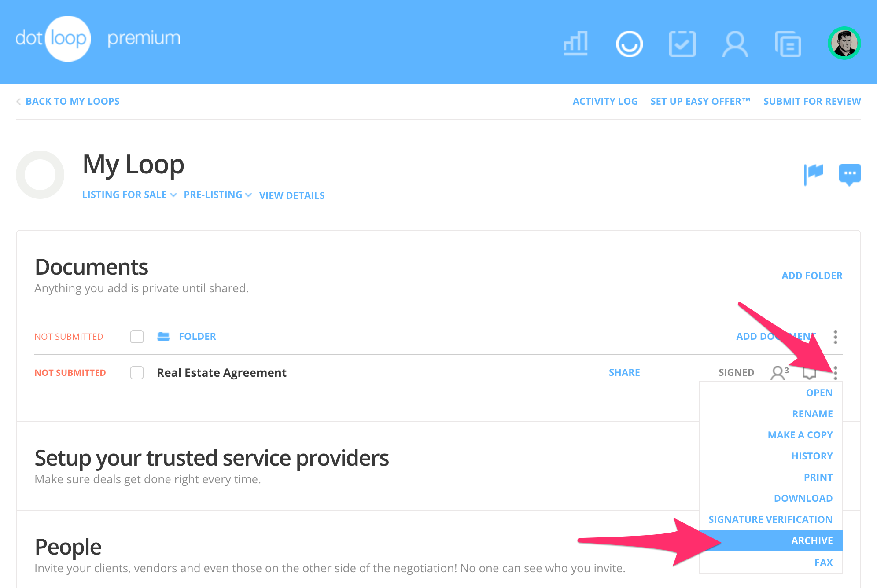The height and width of the screenshot is (588, 877).
Task: Click the participants icon with number 3
Action: click(779, 373)
